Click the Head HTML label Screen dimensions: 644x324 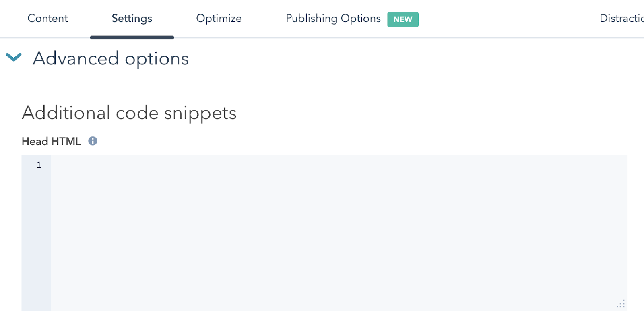[x=51, y=142]
